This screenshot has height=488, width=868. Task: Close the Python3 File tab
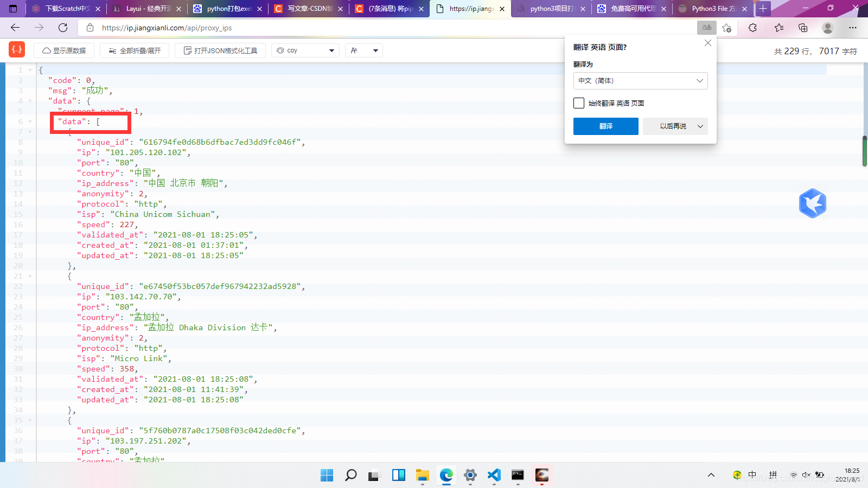click(x=744, y=9)
